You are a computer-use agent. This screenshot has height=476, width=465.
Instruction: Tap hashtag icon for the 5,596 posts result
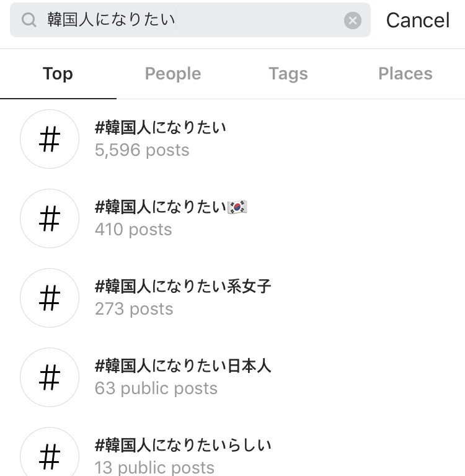(50, 139)
